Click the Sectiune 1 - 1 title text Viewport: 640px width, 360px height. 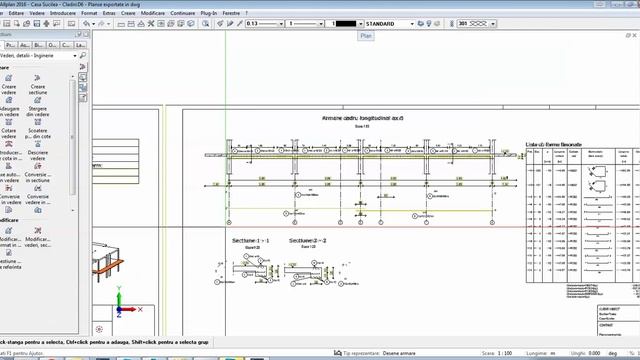click(251, 241)
